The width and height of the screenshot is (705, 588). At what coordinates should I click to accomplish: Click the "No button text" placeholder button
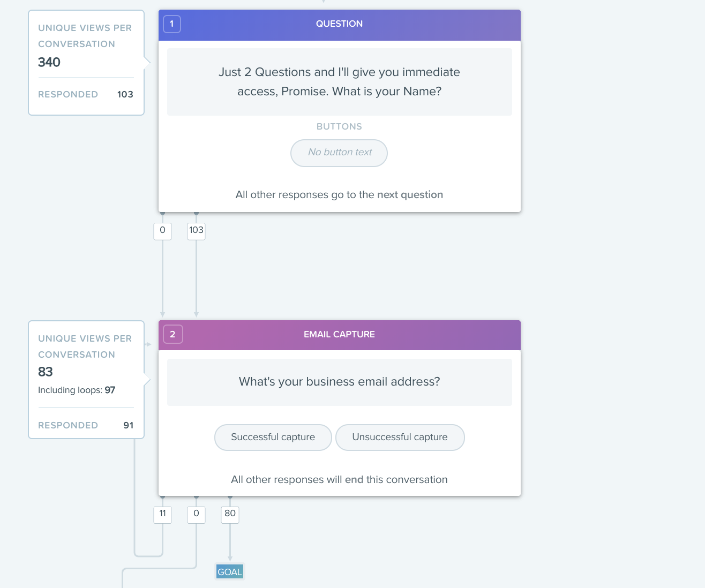coord(339,153)
